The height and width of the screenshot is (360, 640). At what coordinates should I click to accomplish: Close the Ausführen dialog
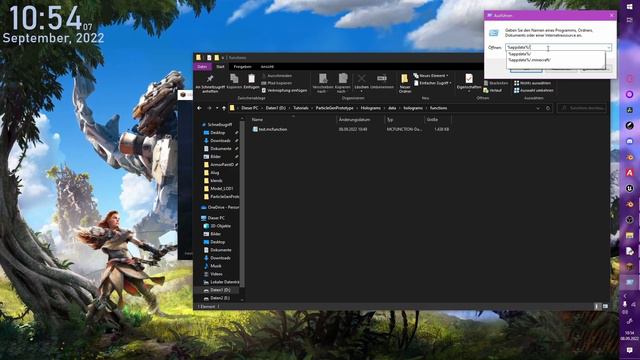point(611,16)
